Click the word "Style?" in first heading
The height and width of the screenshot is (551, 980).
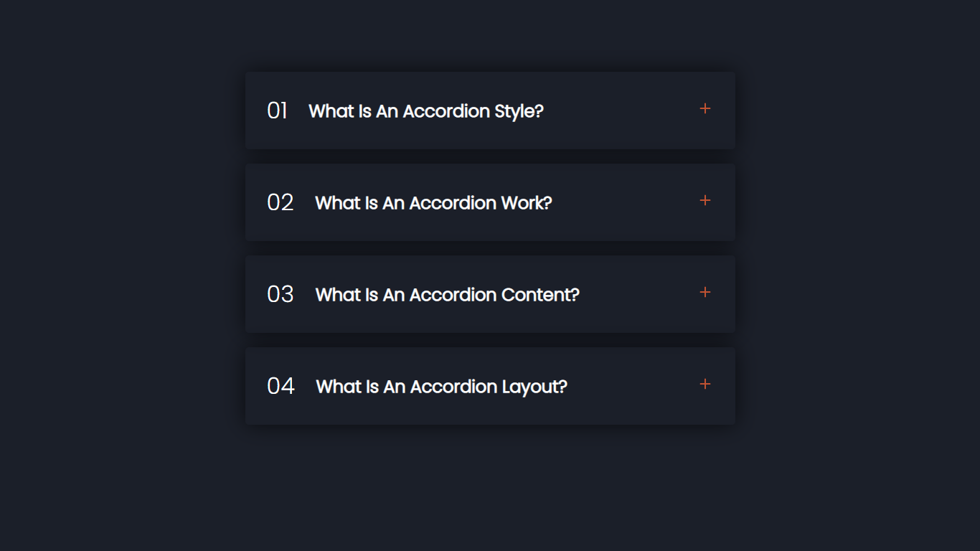coord(519,111)
